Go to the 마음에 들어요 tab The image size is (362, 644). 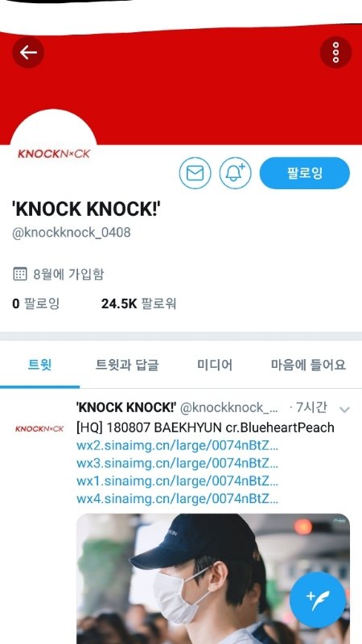tap(308, 365)
